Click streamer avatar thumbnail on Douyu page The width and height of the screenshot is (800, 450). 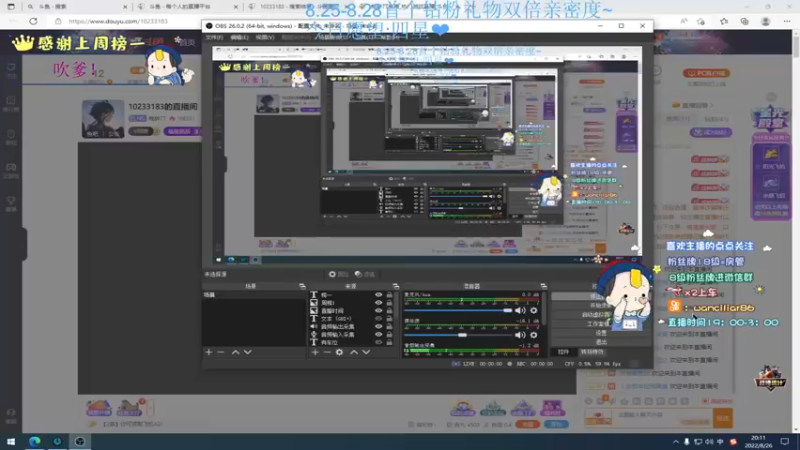click(x=103, y=119)
